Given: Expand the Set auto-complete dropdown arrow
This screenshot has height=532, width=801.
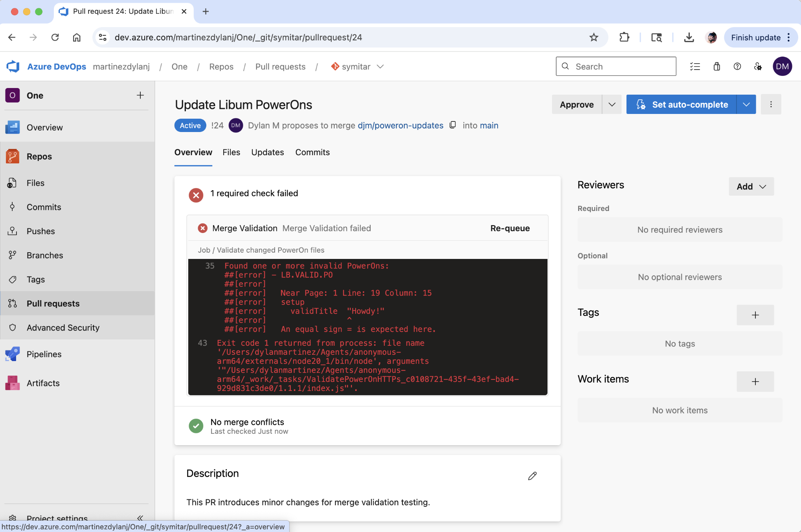Looking at the screenshot, I should 746,104.
